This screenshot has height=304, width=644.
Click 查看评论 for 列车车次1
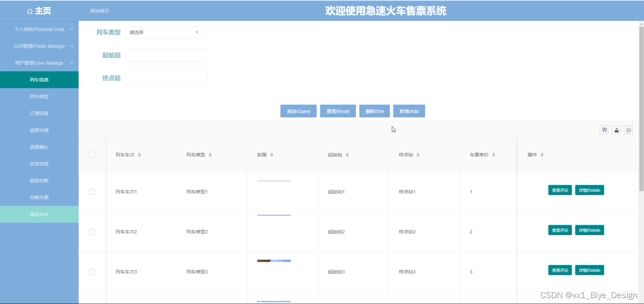pyautogui.click(x=560, y=190)
